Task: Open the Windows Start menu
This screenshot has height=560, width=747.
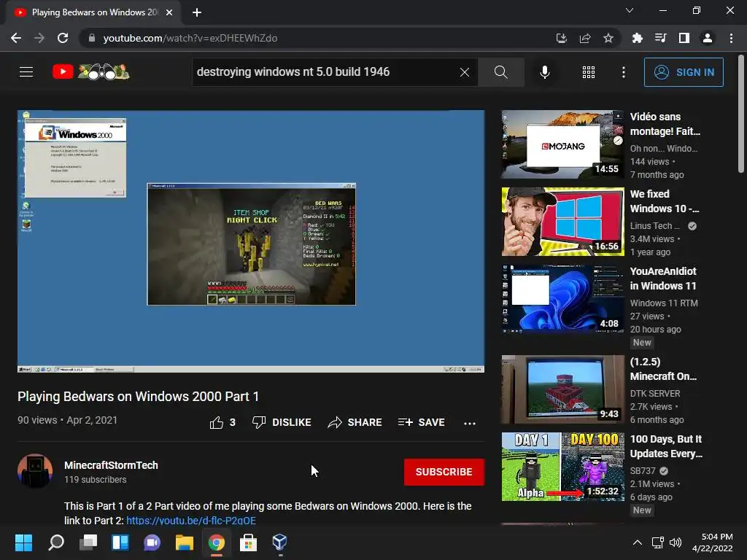Action: [24, 542]
